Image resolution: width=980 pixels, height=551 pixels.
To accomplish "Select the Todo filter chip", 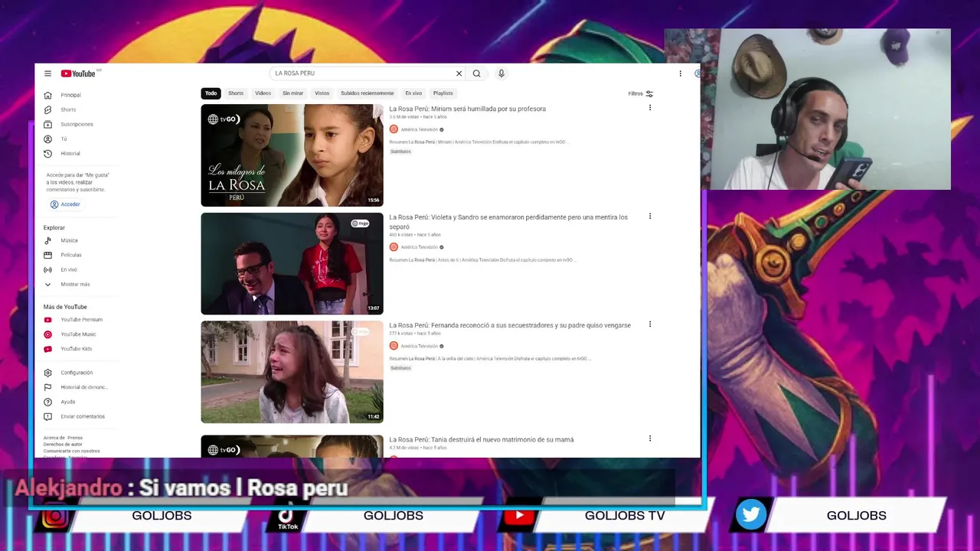I will pos(211,93).
